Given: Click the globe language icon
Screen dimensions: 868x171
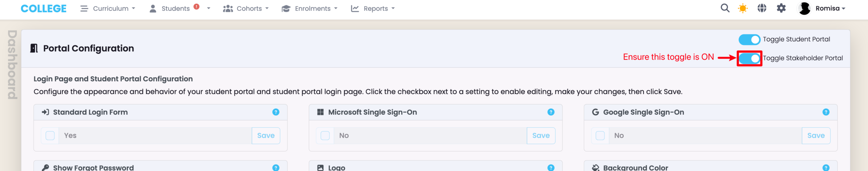Looking at the screenshot, I should coord(762,8).
